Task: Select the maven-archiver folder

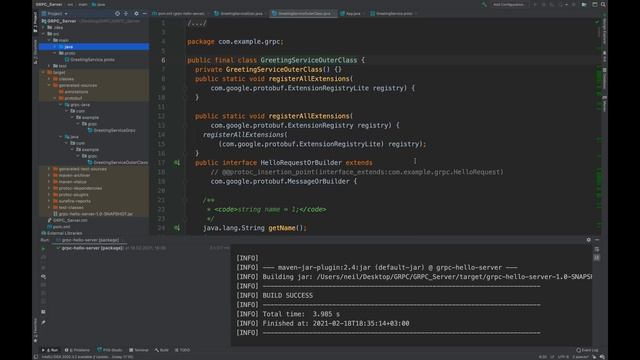Action: [74, 176]
